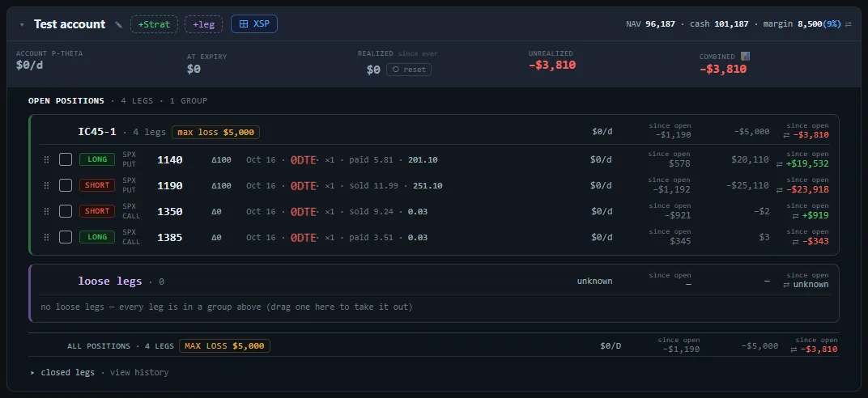Grab the drag handle of the 1350 leg
The height and width of the screenshot is (398, 868).
[46, 211]
